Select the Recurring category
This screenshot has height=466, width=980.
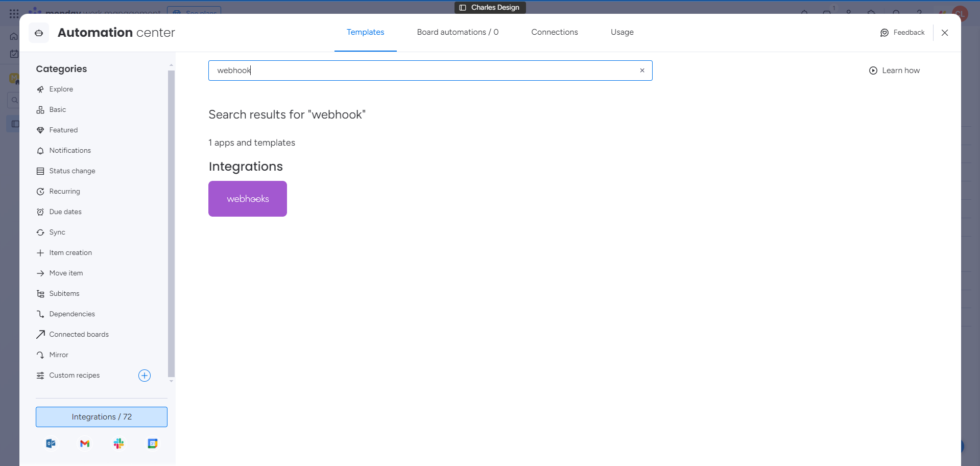64,191
